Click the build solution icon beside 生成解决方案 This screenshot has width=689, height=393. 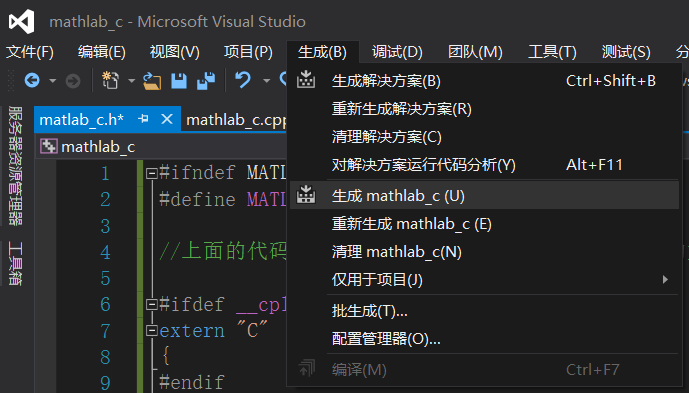[306, 80]
